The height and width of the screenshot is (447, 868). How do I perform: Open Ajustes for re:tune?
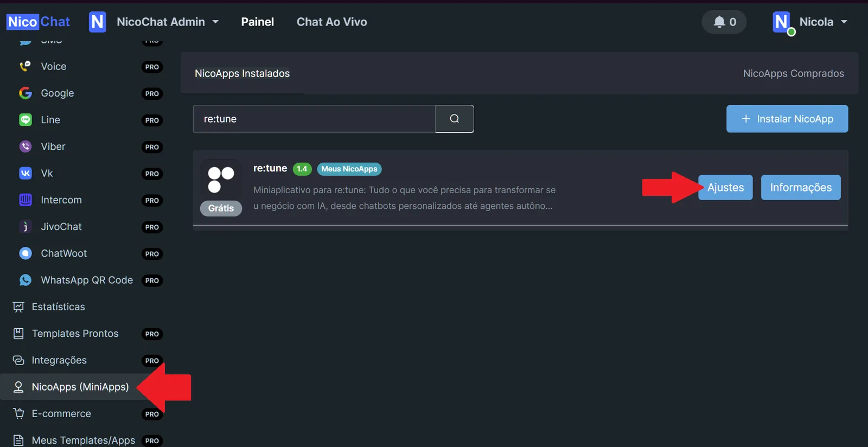click(725, 187)
